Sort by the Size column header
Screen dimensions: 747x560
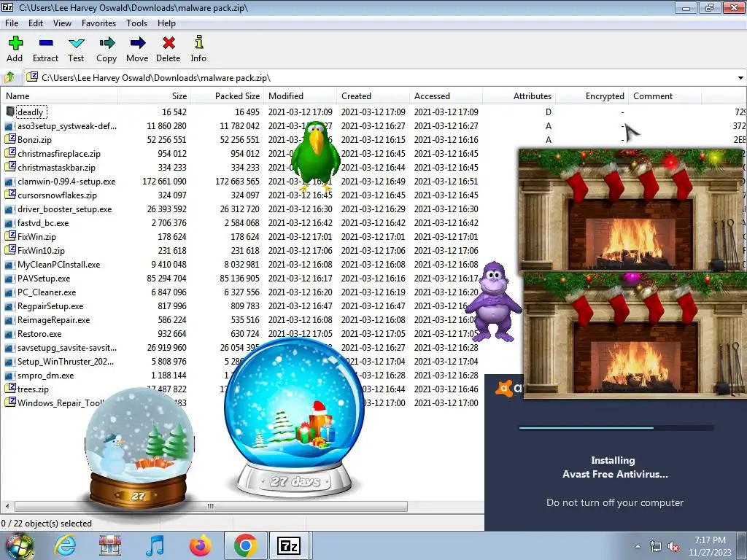point(155,96)
